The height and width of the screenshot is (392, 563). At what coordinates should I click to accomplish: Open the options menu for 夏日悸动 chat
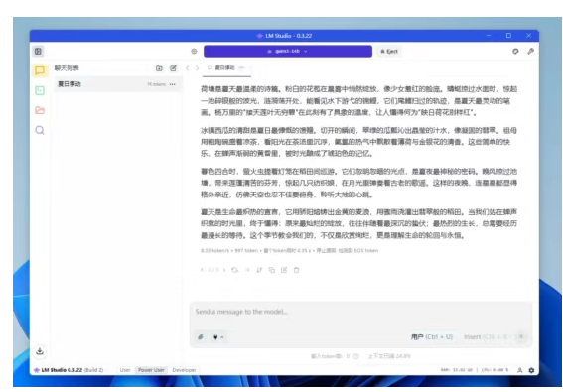(173, 84)
